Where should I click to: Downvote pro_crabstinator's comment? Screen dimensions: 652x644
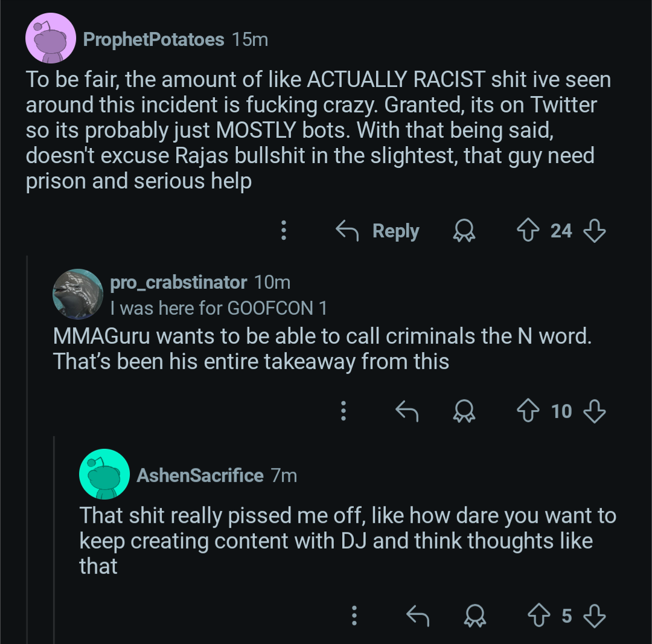595,411
